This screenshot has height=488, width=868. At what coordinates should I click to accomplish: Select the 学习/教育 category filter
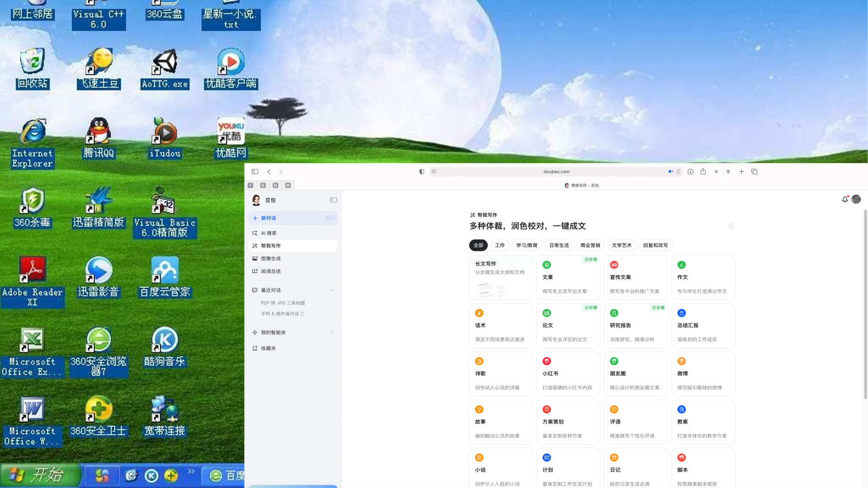coord(527,245)
